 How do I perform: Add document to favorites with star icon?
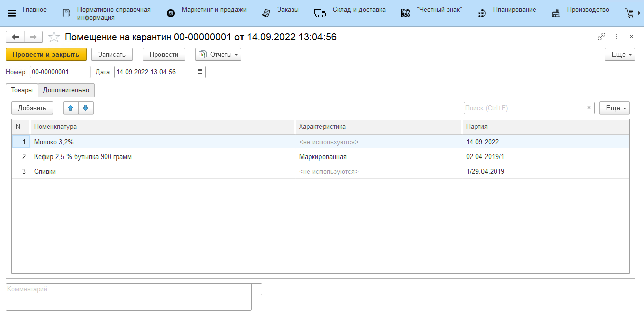click(54, 37)
